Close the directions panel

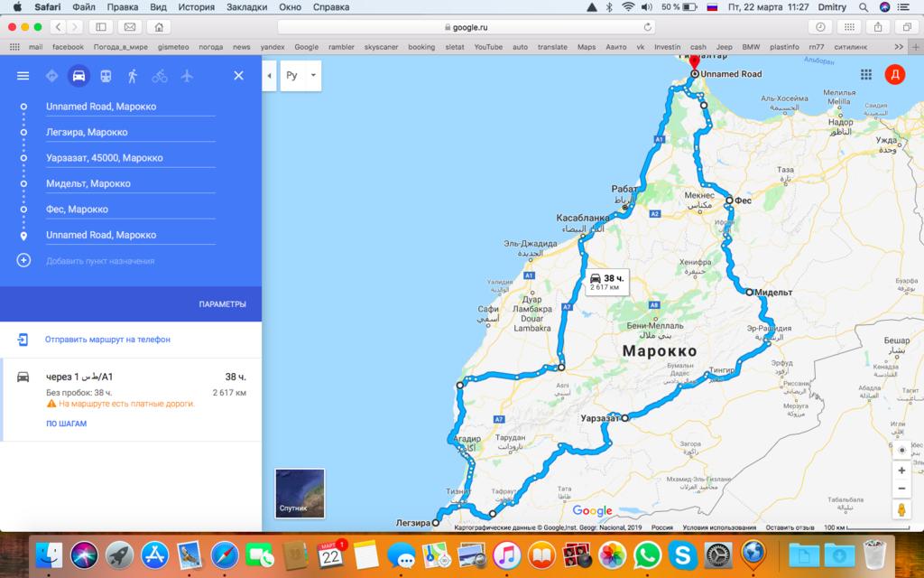[x=238, y=76]
